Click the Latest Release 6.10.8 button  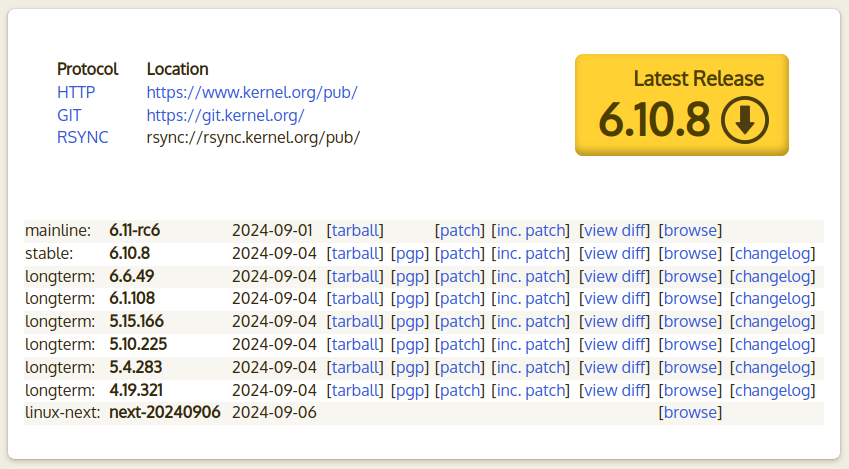pyautogui.click(x=682, y=105)
